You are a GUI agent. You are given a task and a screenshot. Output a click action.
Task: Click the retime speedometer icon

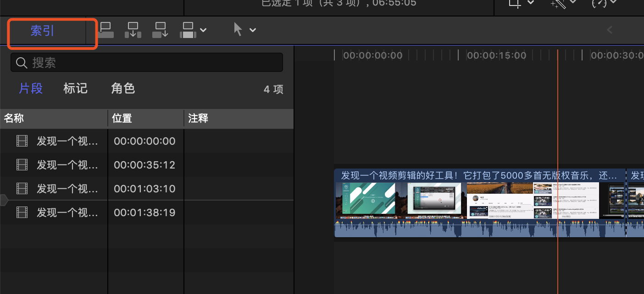coord(599,3)
